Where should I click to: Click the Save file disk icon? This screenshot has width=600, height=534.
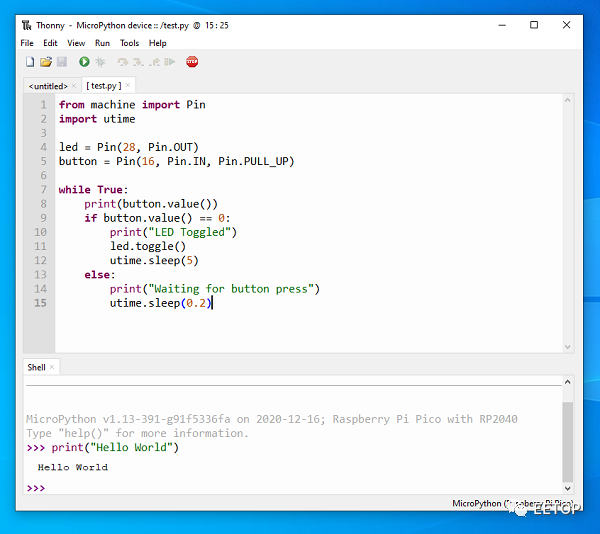61,62
